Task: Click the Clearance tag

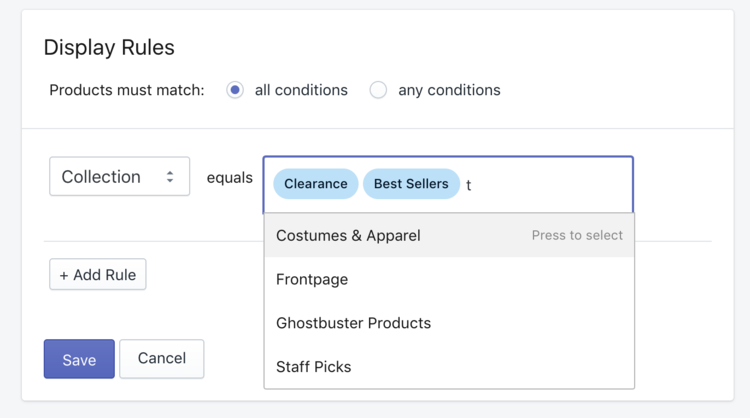Action: pyautogui.click(x=315, y=184)
